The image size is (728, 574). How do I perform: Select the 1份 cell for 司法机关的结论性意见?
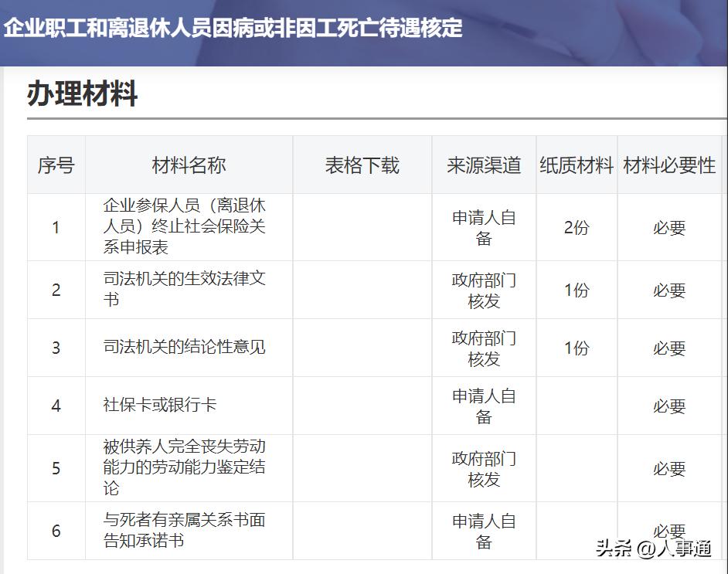[575, 348]
